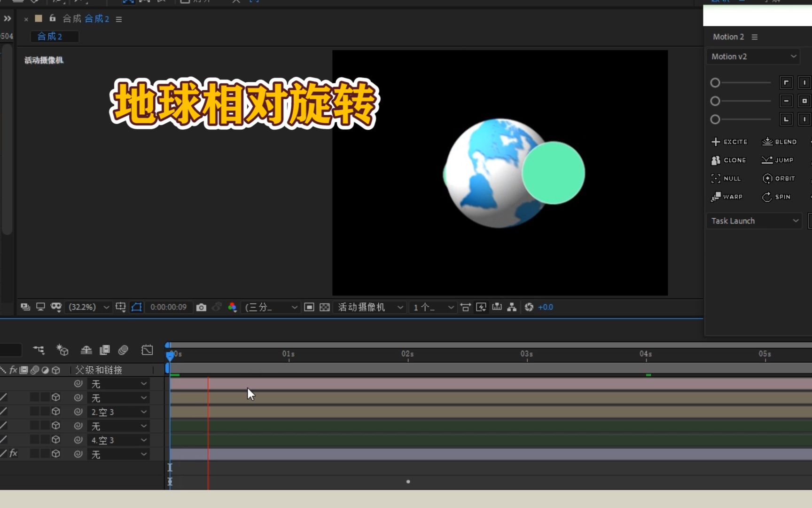
Task: Choose grid and guide options icon
Action: (x=121, y=307)
